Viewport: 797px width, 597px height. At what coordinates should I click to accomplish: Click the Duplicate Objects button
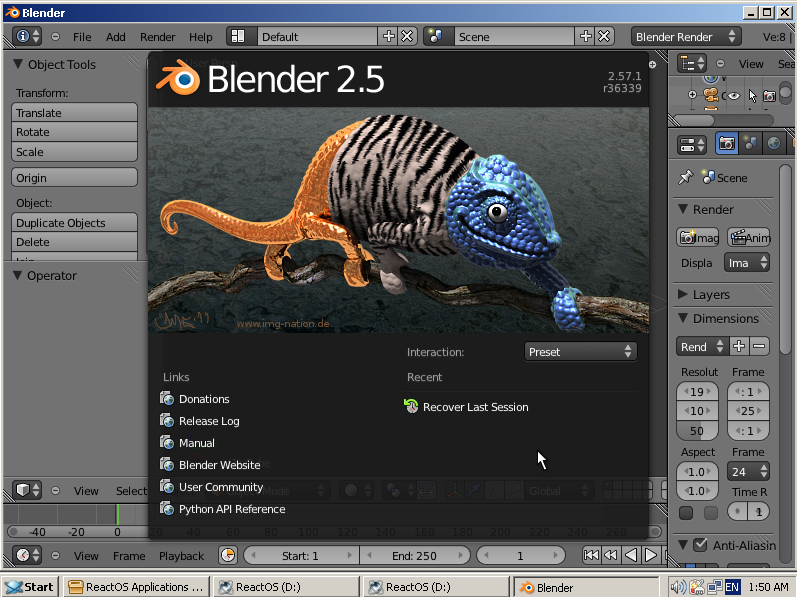(x=74, y=223)
